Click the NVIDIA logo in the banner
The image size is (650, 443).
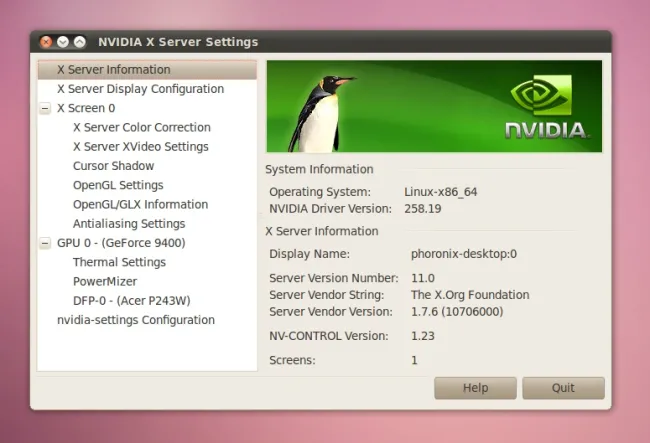point(545,107)
